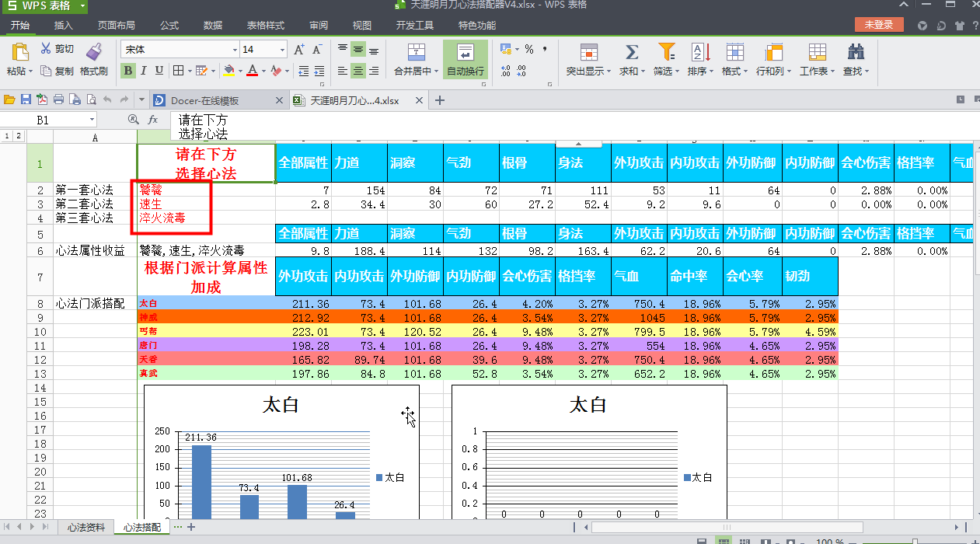The width and height of the screenshot is (980, 544).
Task: Open the font size dropdown (14)
Action: tap(282, 50)
